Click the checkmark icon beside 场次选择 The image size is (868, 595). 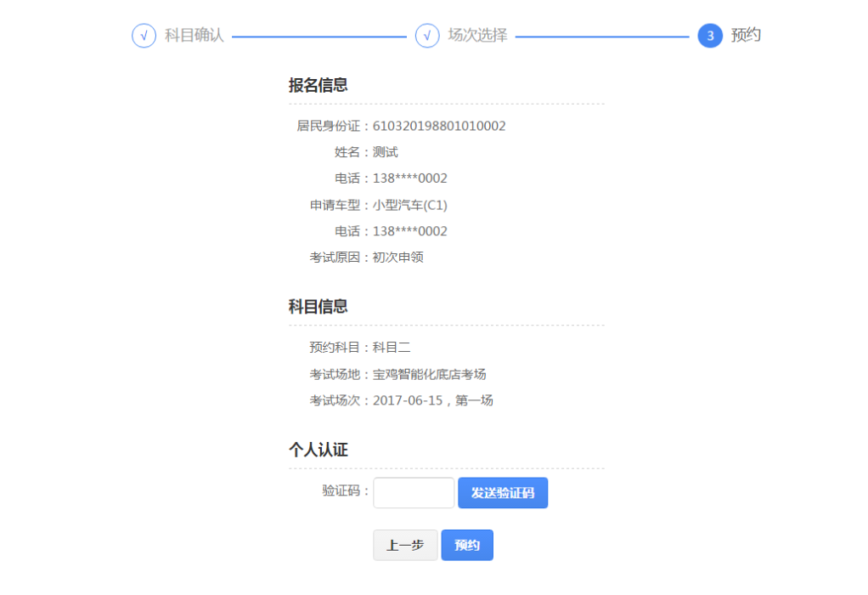427,36
